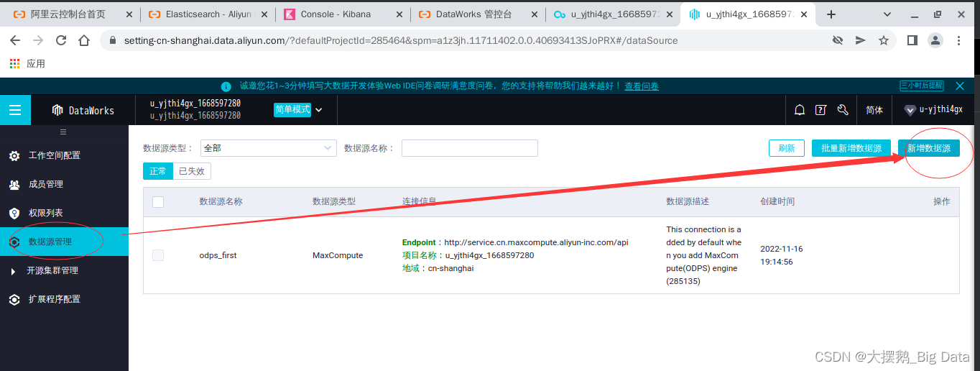Image resolution: width=980 pixels, height=371 pixels.
Task: Switch language with 简体 button
Action: (x=874, y=110)
